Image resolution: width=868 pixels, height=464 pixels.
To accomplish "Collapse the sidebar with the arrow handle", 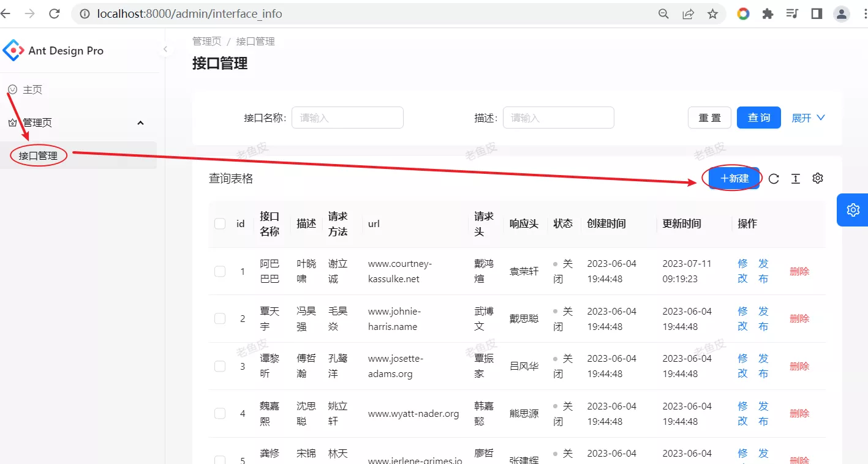I will (x=165, y=50).
